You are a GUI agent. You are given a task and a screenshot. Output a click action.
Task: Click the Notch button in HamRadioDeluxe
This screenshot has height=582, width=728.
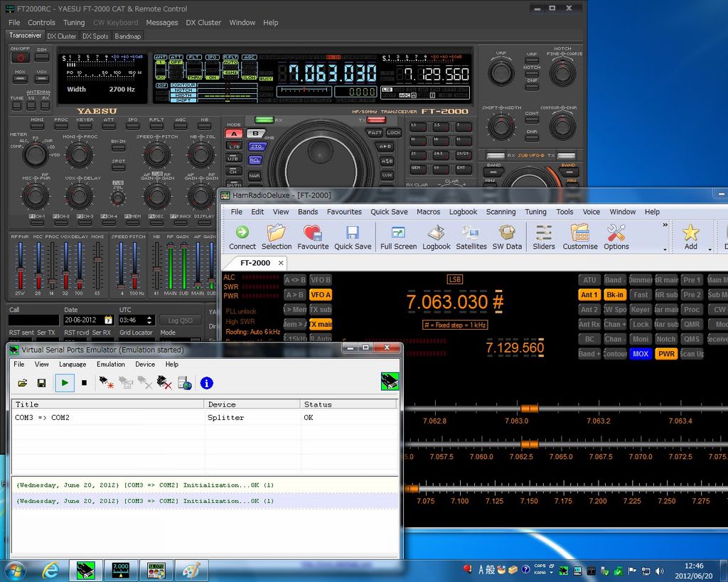(x=665, y=339)
